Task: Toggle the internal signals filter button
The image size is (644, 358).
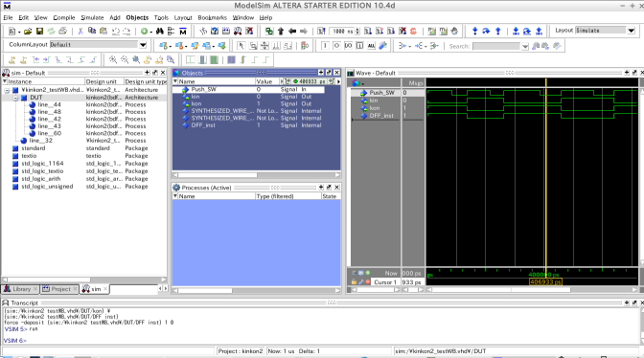Action: tap(359, 46)
